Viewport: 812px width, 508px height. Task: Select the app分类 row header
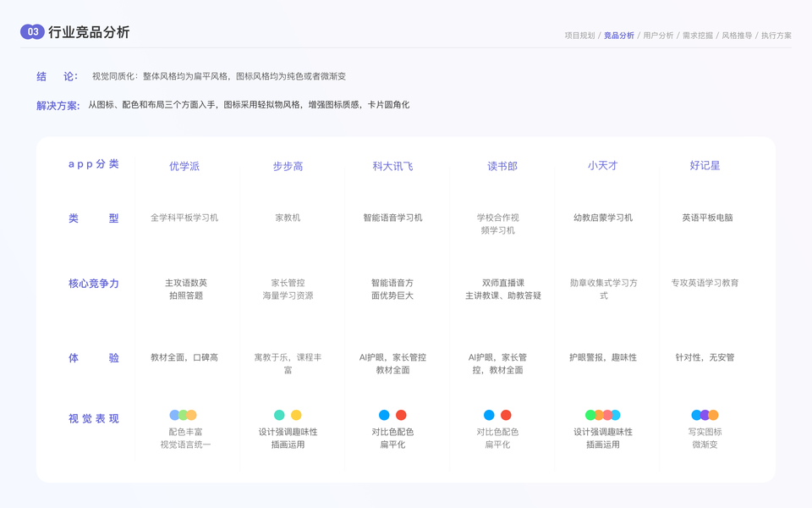click(94, 164)
